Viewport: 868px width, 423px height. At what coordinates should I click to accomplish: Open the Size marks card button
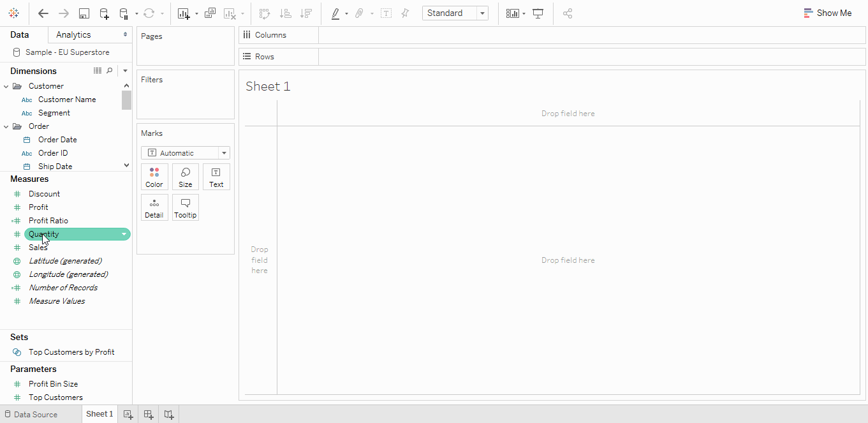185,177
